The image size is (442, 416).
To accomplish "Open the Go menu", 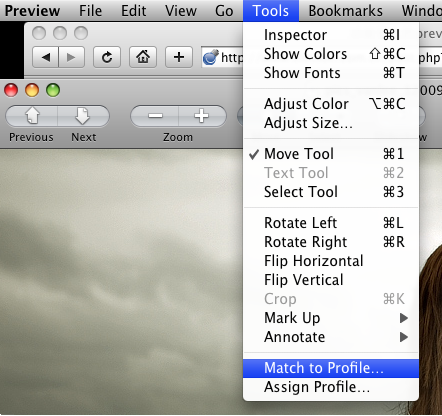I will click(x=224, y=11).
